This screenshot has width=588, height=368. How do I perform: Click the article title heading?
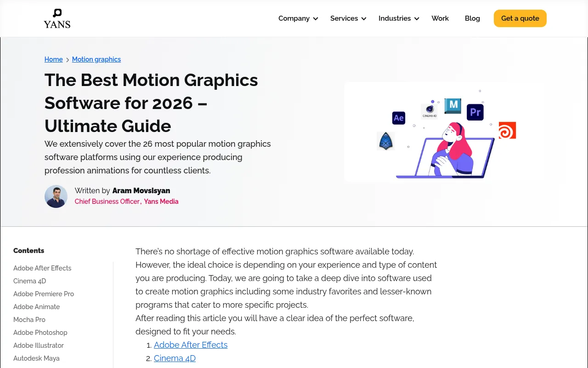(x=151, y=103)
